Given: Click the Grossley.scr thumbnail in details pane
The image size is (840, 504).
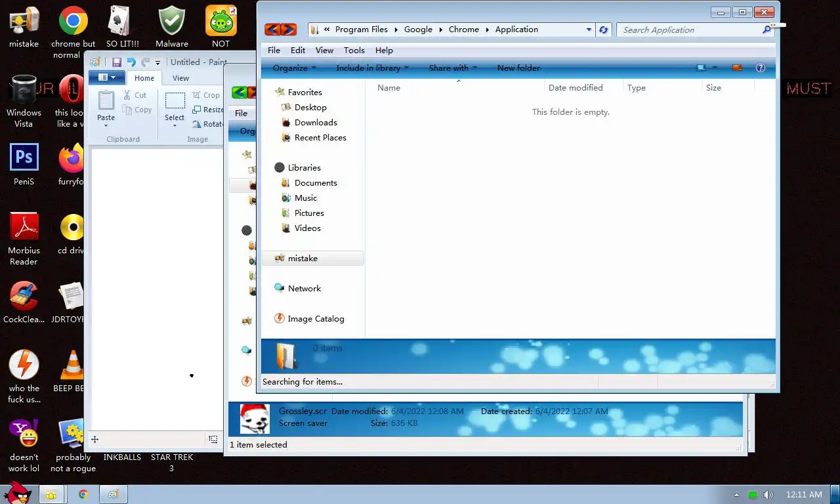Looking at the screenshot, I should point(255,419).
